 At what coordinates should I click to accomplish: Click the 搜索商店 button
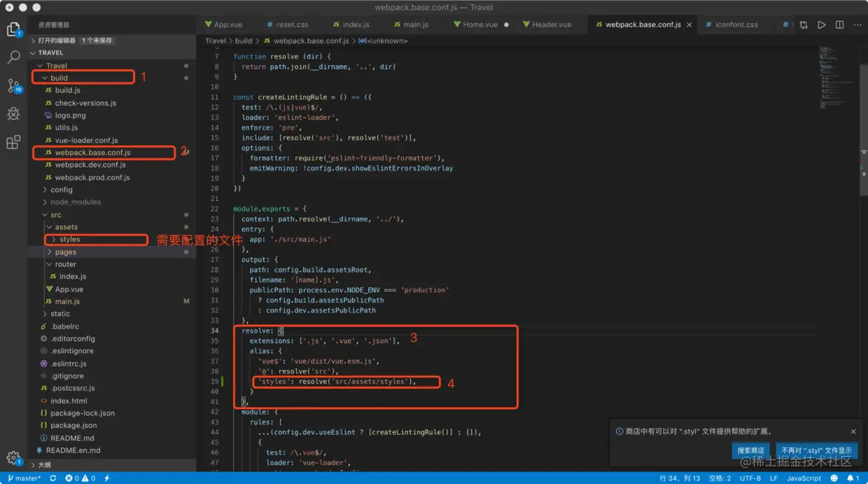(x=751, y=450)
